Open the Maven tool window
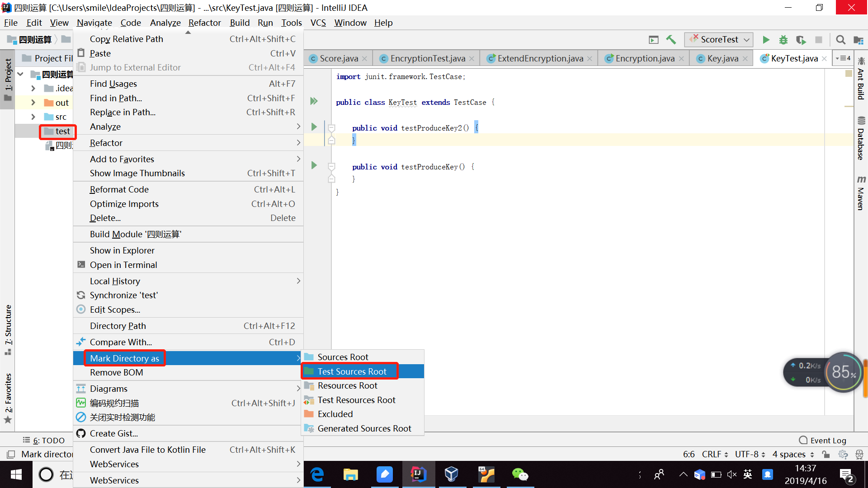Image resolution: width=868 pixels, height=488 pixels. pos(861,193)
